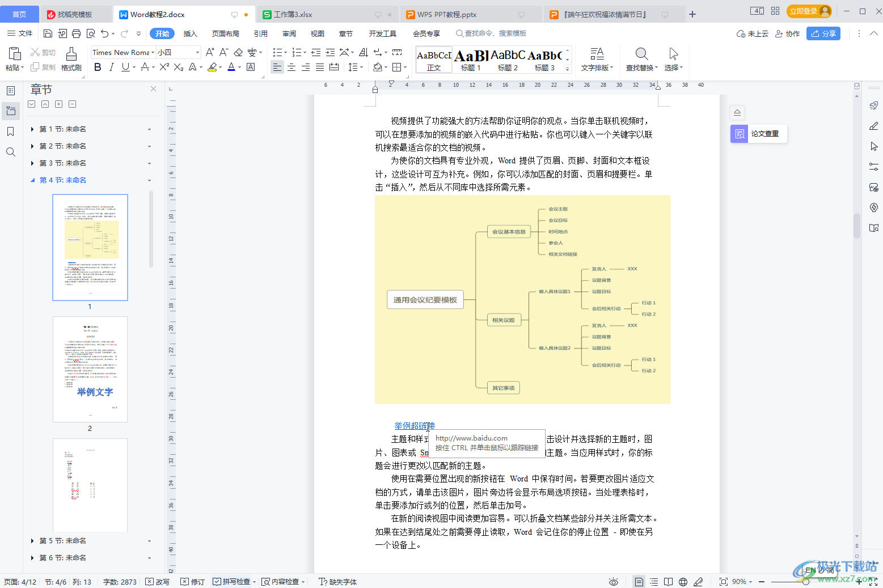Apply yellow text highlight color
883x588 pixels.
[212, 67]
